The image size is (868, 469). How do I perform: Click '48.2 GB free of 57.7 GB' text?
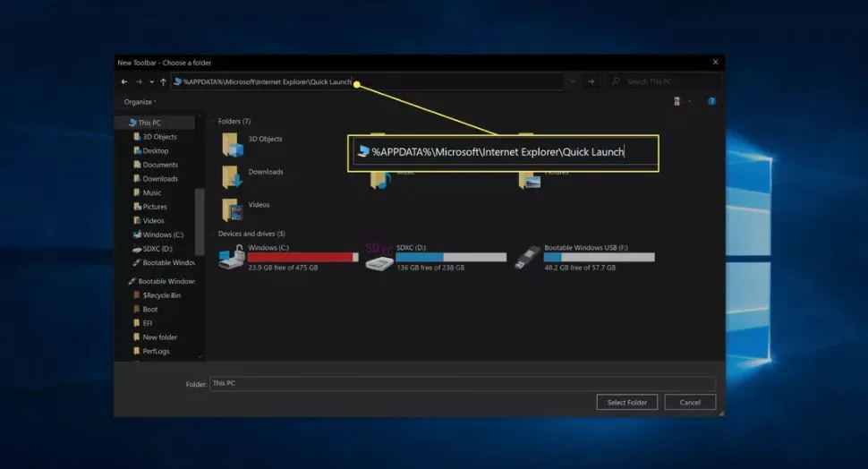[580, 268]
